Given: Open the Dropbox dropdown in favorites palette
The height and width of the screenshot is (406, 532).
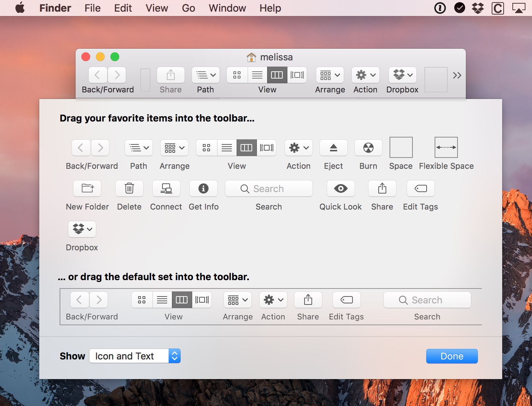Looking at the screenshot, I should pyautogui.click(x=82, y=229).
